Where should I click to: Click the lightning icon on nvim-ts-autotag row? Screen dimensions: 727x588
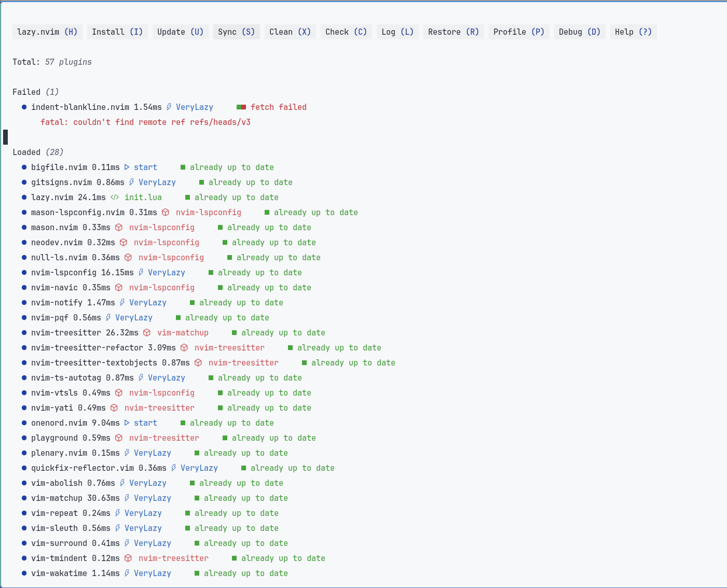pyautogui.click(x=141, y=377)
